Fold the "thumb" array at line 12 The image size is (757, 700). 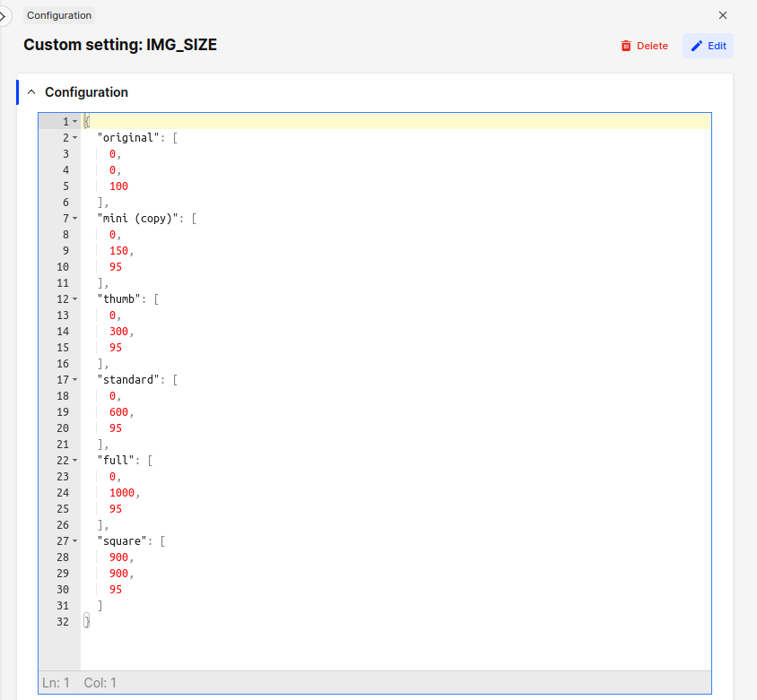pos(74,299)
